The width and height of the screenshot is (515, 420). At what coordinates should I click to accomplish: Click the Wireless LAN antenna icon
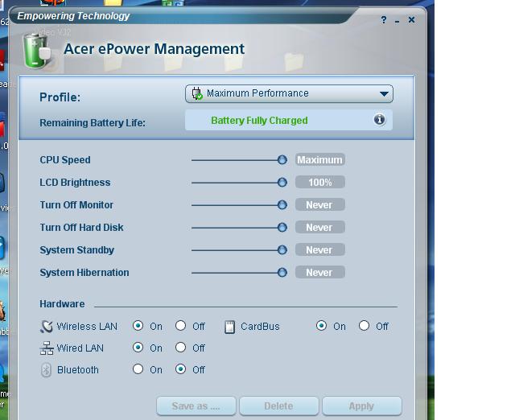[47, 327]
